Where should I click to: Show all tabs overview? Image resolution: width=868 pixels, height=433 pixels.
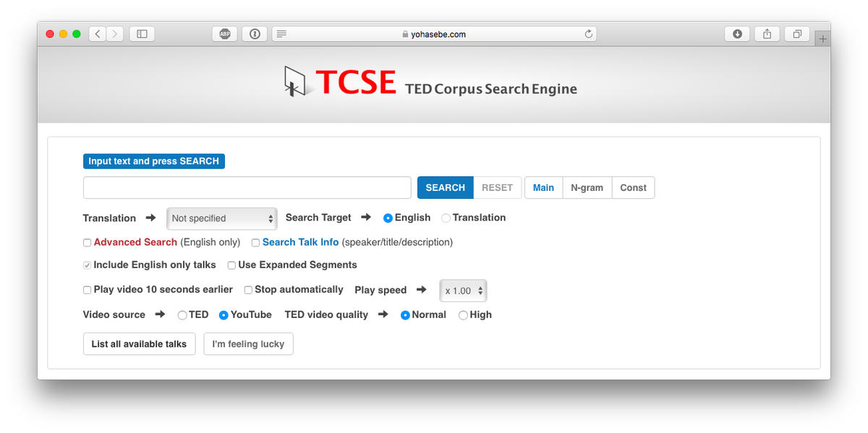tap(796, 34)
